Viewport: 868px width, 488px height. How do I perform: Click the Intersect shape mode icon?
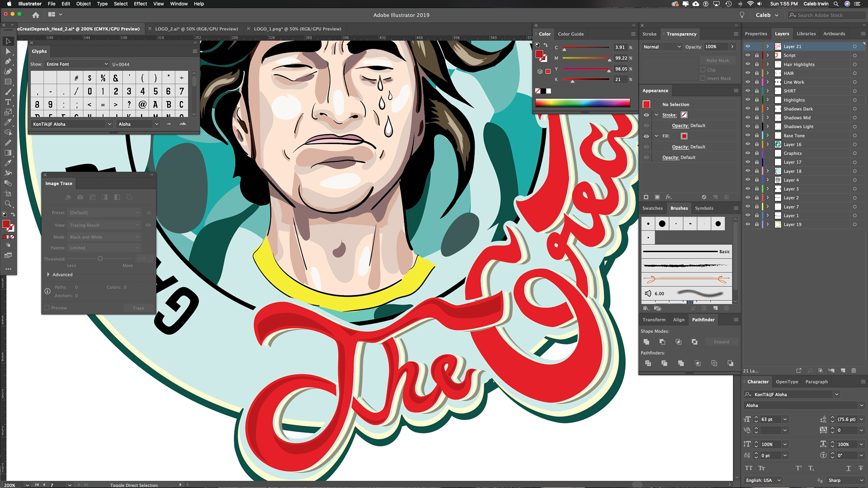(x=679, y=342)
